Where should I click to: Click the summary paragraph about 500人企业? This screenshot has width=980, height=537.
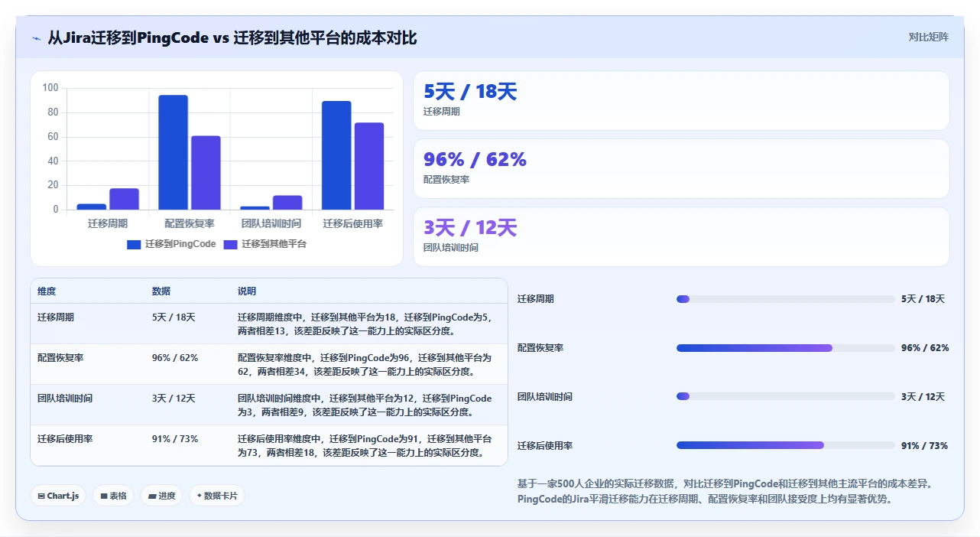tap(725, 491)
